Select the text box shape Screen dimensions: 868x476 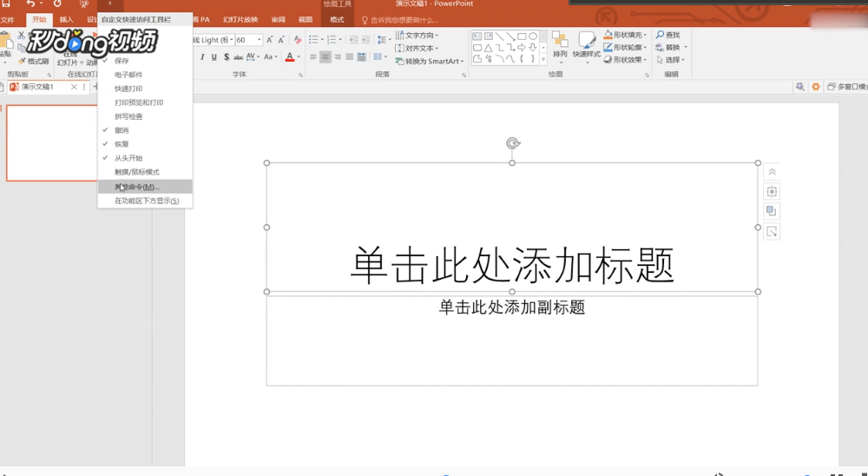point(477,36)
